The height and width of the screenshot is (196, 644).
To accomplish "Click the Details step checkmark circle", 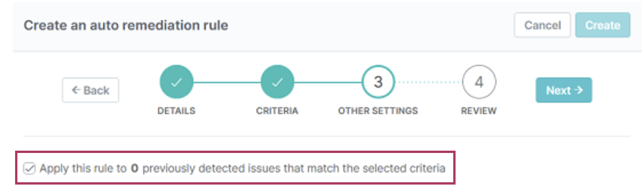I will point(176,82).
